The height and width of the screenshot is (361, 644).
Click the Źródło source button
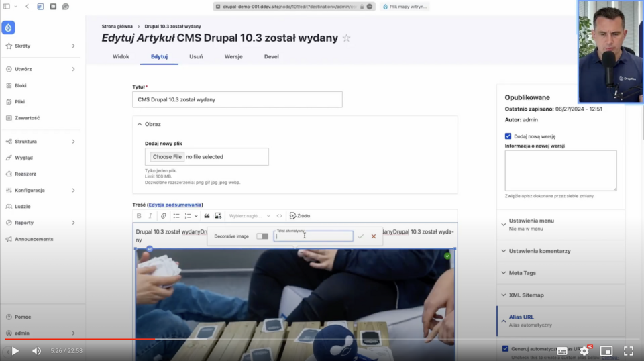click(300, 216)
